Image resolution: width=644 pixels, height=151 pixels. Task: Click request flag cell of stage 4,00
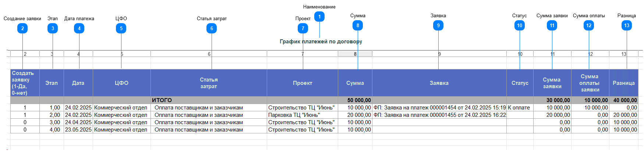click(25, 130)
